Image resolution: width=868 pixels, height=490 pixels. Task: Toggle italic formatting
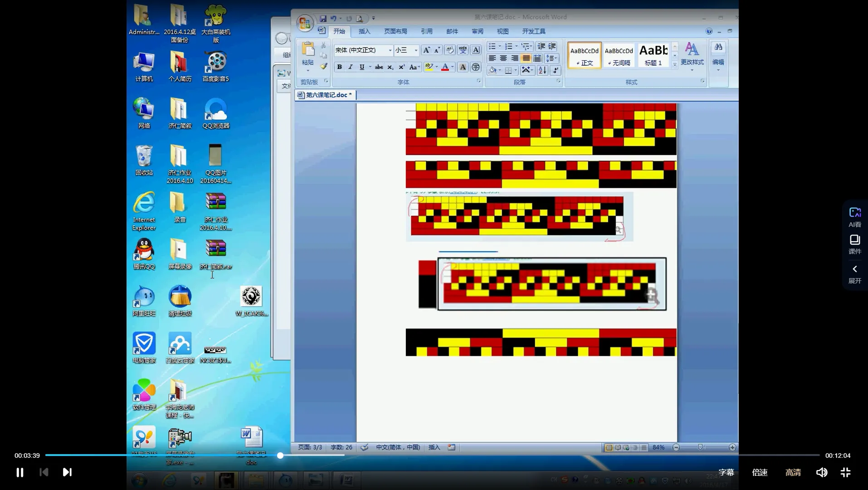350,67
